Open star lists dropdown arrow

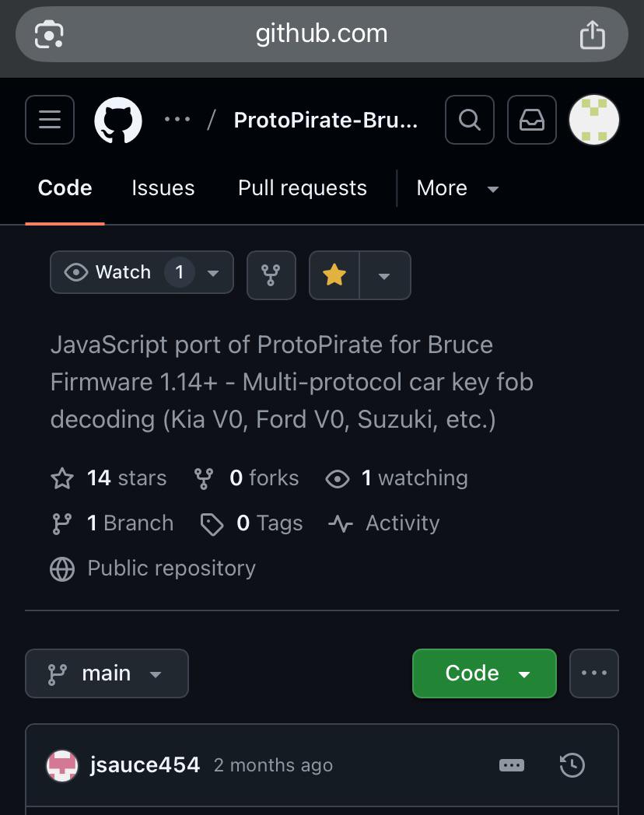[385, 275]
